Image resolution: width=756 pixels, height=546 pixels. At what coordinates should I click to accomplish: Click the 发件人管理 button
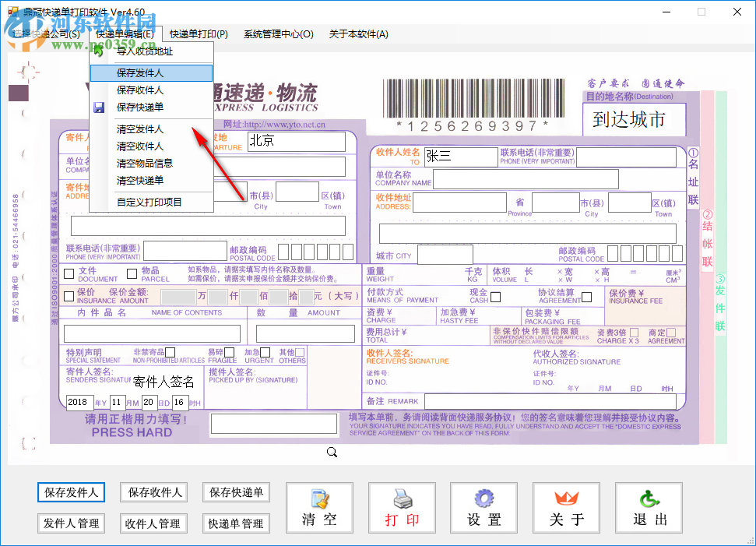point(71,523)
